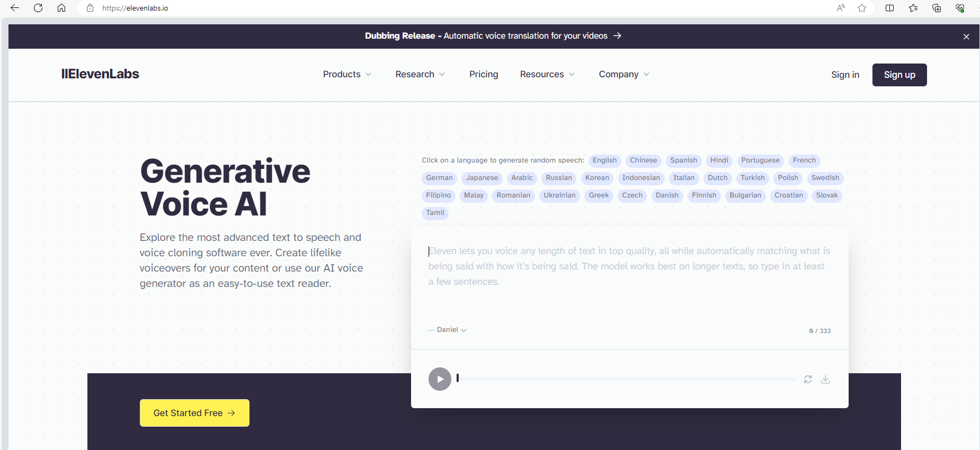Go to the browser home icon
Viewport: 980px width, 450px height.
click(x=61, y=8)
